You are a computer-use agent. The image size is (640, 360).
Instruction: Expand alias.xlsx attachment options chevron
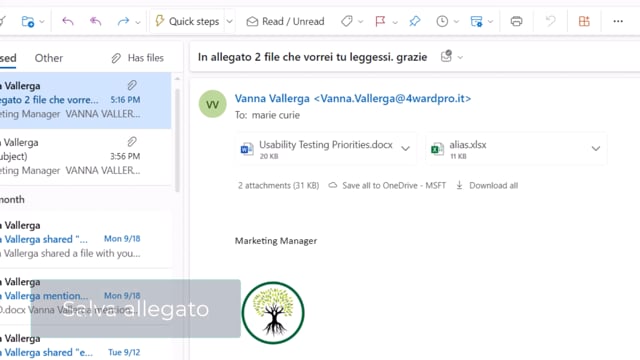[x=596, y=149]
